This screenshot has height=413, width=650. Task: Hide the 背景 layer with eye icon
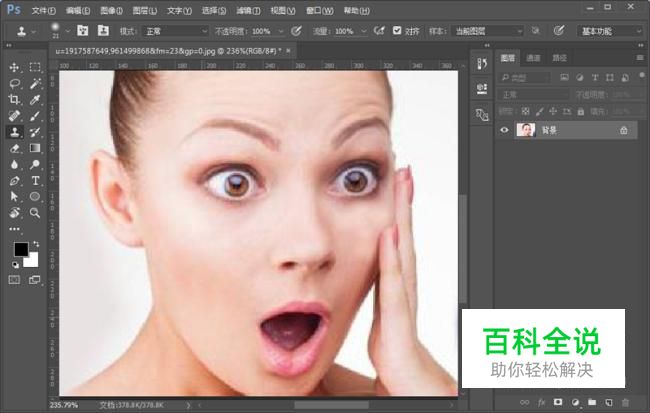504,130
